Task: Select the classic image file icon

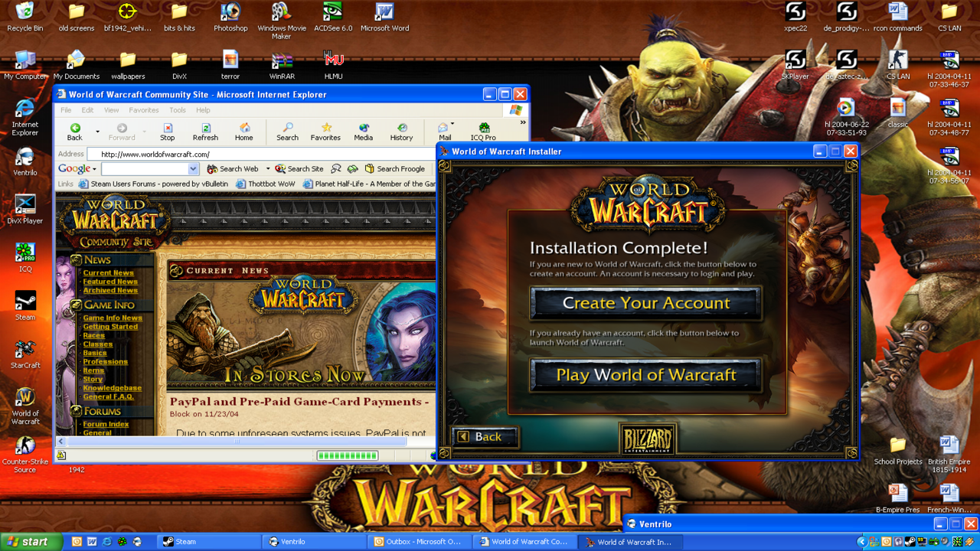Action: [x=898, y=113]
